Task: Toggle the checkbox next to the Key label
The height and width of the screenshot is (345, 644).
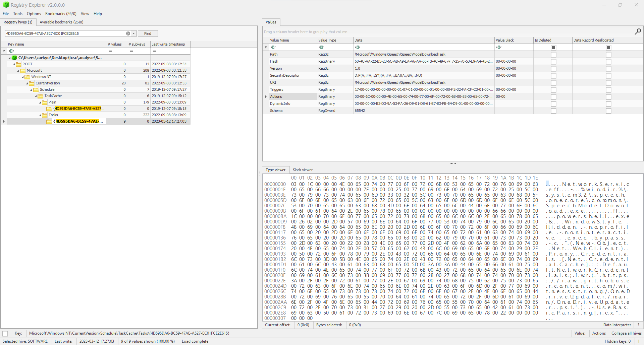Action: [x=5, y=333]
